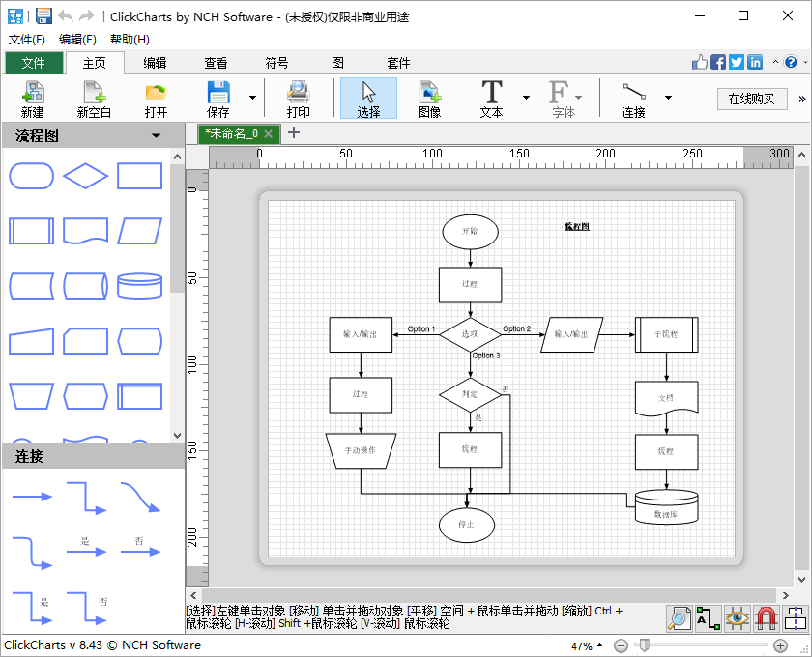This screenshot has width=812, height=657.
Task: Add a new document tab with plus
Action: click(x=294, y=133)
